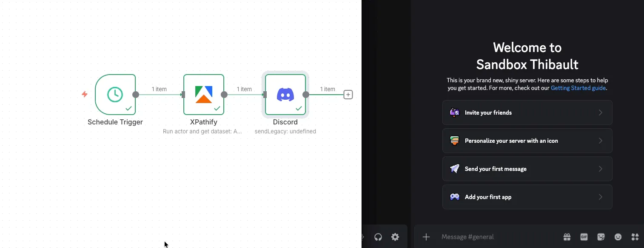Open the XPathify node in the workflow

[x=204, y=94]
